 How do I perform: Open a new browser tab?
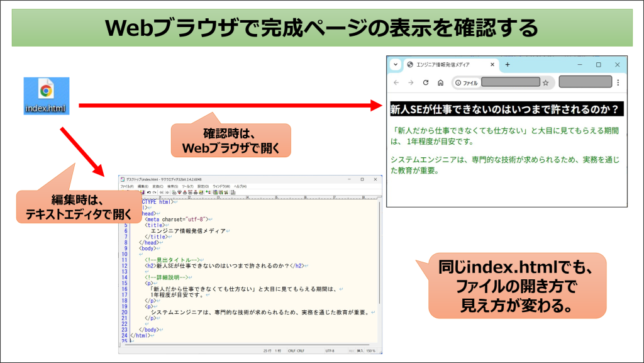point(508,65)
